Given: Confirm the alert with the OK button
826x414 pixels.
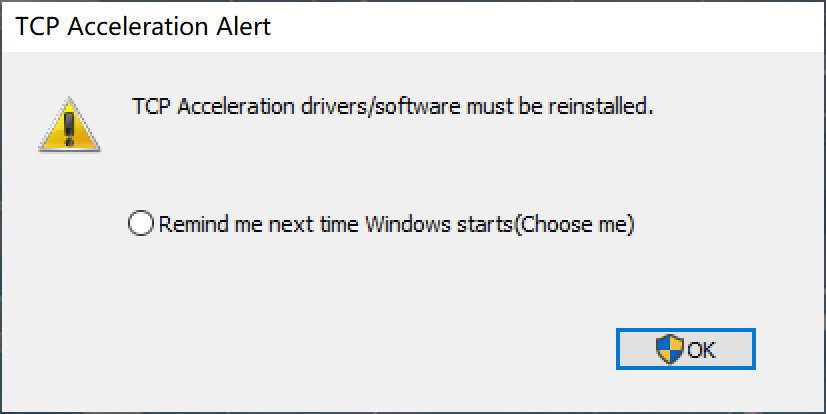Looking at the screenshot, I should (x=686, y=349).
